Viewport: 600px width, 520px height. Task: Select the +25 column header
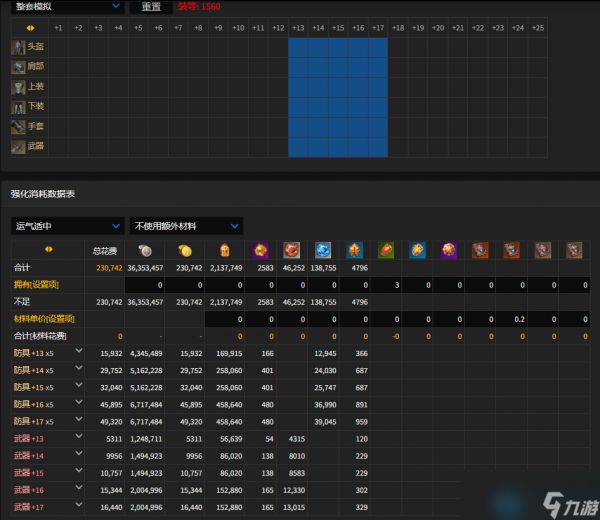(537, 28)
